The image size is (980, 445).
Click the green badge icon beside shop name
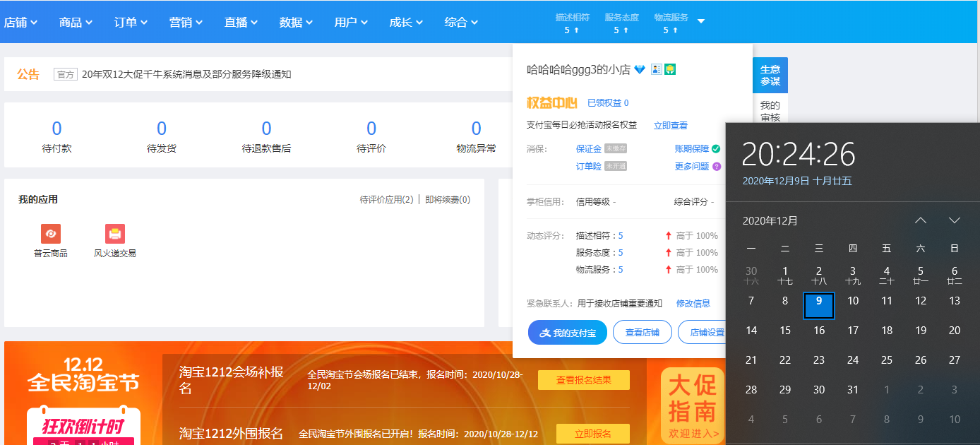(671, 69)
